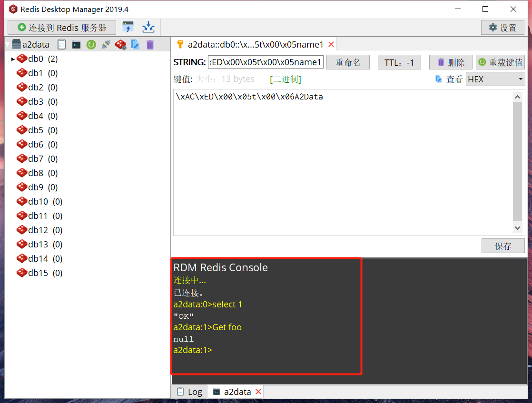Image resolution: width=532 pixels, height=403 pixels.
Task: Select db11 (0) in tree
Action: coord(39,216)
